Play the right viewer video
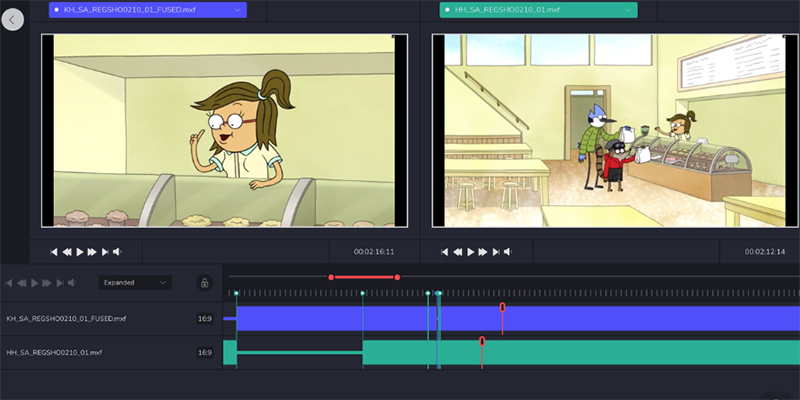 click(x=470, y=252)
